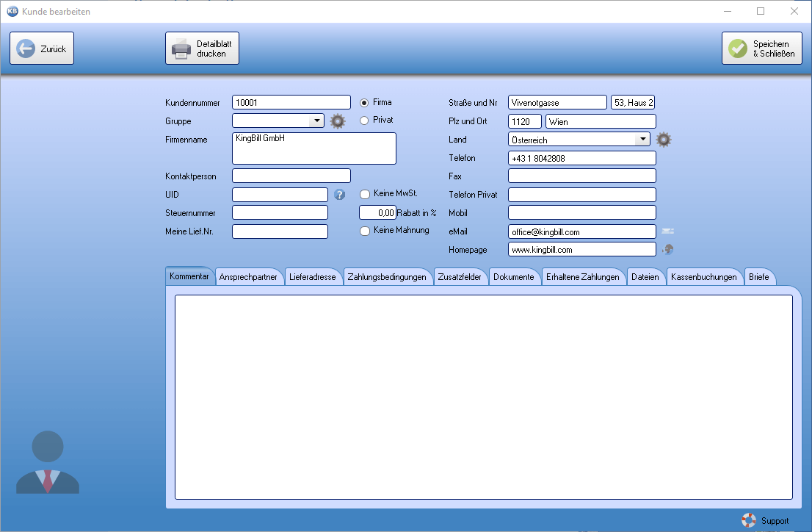Image resolution: width=812 pixels, height=532 pixels.
Task: Click the gear icon next to Gruppe
Action: coord(338,121)
